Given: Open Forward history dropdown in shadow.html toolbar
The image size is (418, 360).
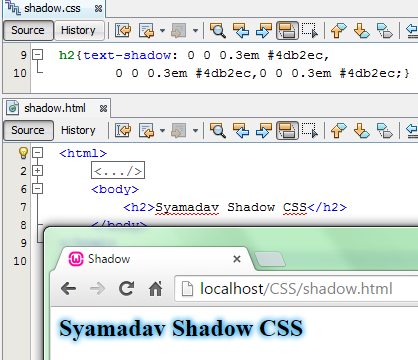Looking at the screenshot, I should click(195, 131).
